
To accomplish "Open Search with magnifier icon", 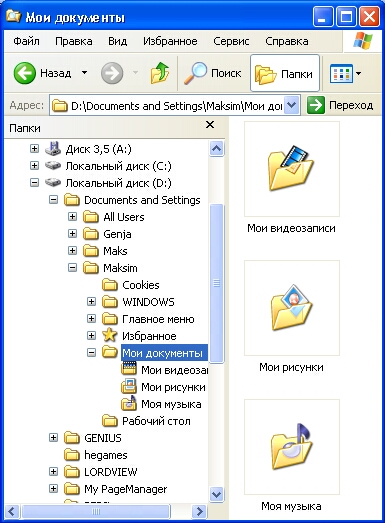I will pyautogui.click(x=196, y=73).
